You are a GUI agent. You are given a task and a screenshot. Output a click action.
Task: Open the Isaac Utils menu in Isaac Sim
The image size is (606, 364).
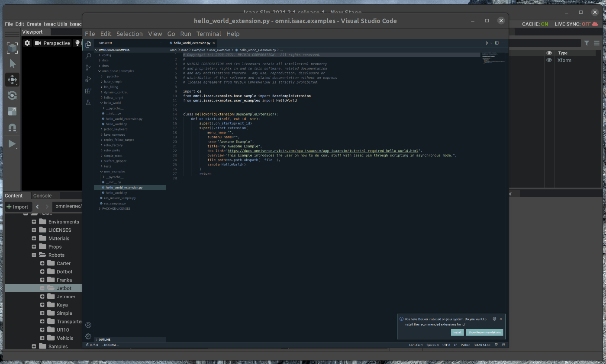(x=56, y=24)
